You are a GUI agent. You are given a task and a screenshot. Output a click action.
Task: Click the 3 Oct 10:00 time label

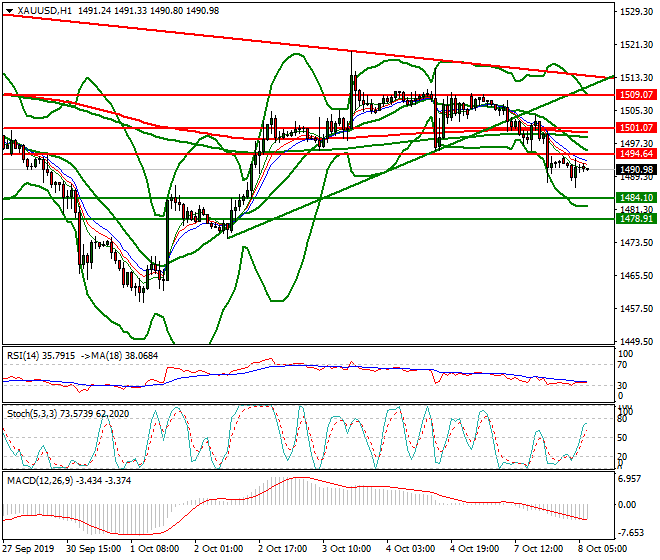click(x=346, y=549)
